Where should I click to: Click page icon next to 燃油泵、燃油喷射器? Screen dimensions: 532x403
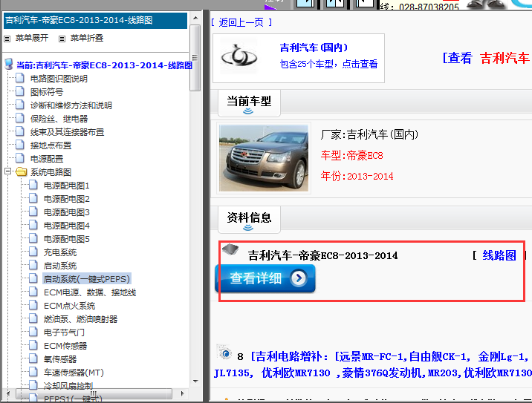33,318
